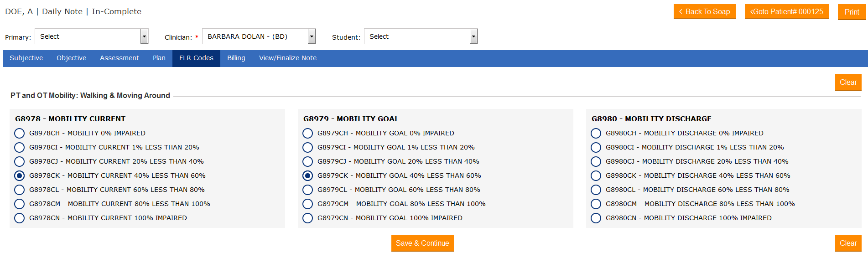Click Goto Patient# 000125 button
868x263 pixels.
786,12
